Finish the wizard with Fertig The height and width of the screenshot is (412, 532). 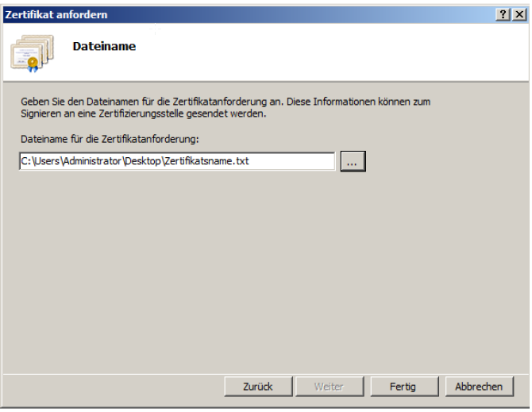(x=403, y=387)
